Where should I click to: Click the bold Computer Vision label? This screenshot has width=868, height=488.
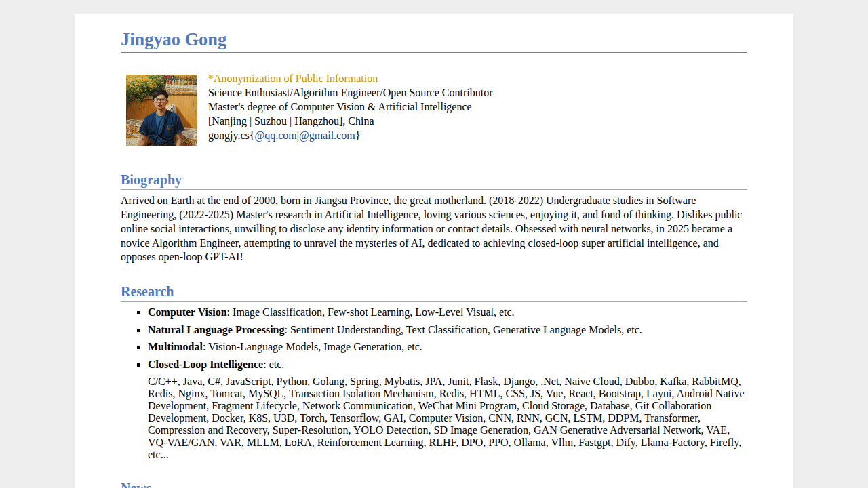click(187, 312)
